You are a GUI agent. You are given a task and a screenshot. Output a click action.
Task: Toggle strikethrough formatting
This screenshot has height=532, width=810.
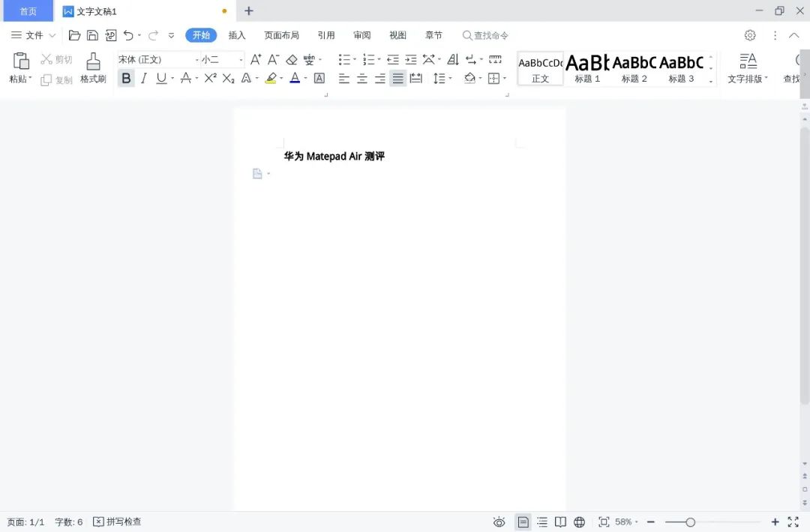tap(185, 79)
